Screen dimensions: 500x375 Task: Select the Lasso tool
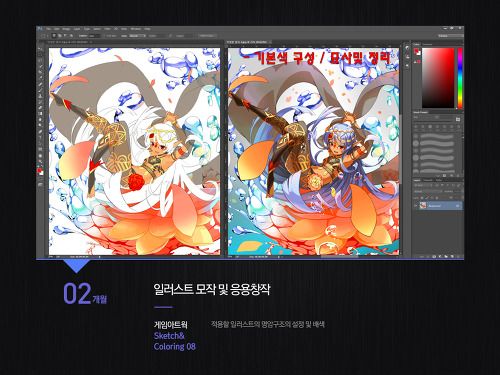tap(40, 61)
